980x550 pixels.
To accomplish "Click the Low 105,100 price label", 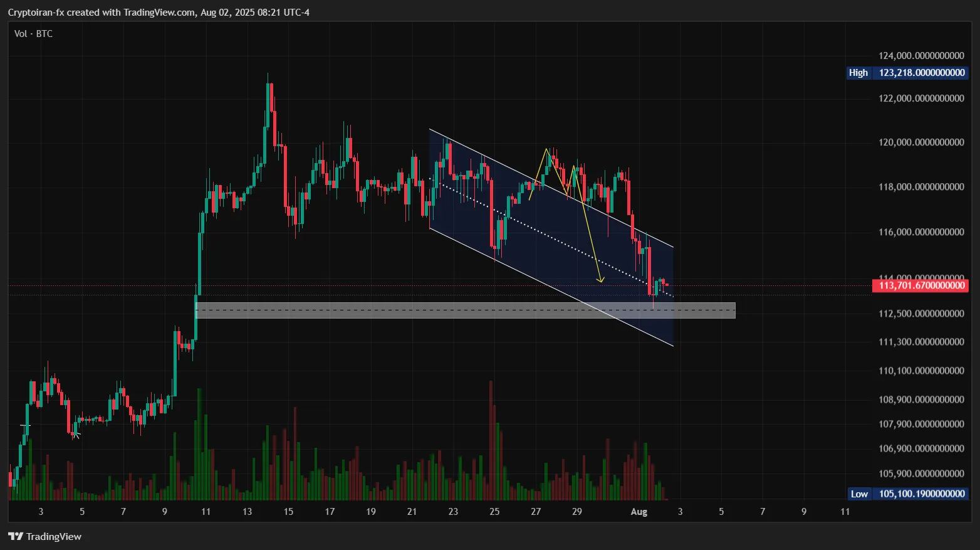I will pos(907,494).
